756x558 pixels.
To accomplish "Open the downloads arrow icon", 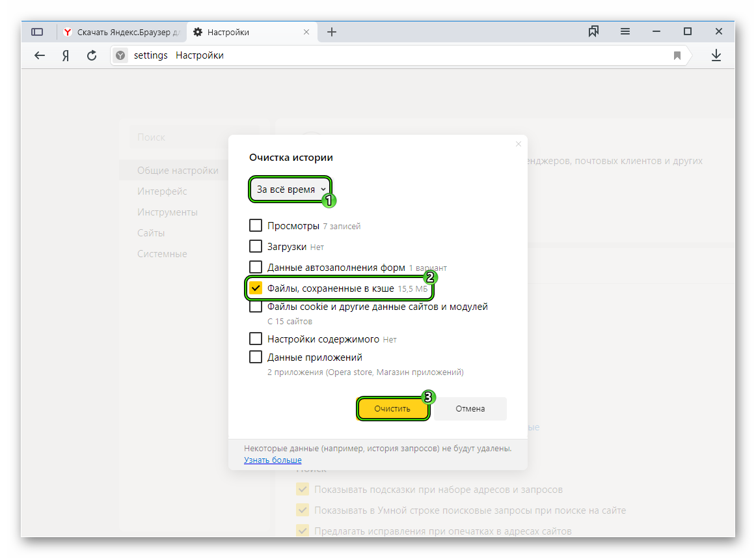I will click(716, 55).
